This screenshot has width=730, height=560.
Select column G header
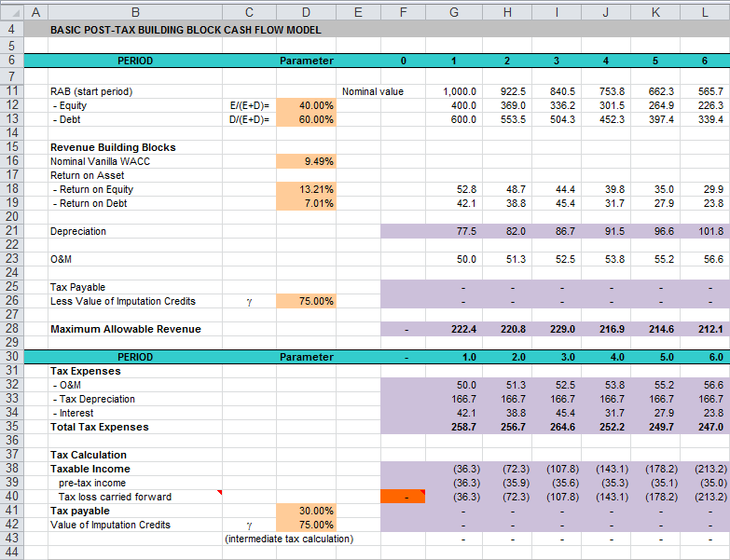click(454, 12)
